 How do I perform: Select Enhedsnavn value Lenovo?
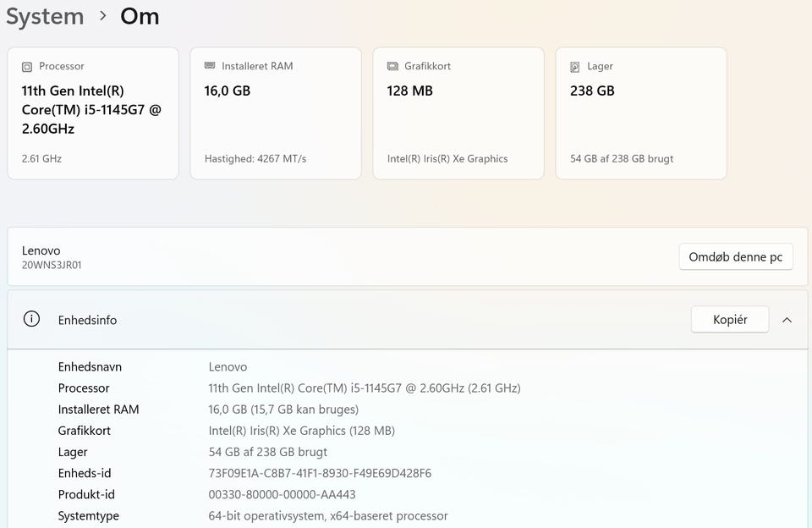(228, 367)
